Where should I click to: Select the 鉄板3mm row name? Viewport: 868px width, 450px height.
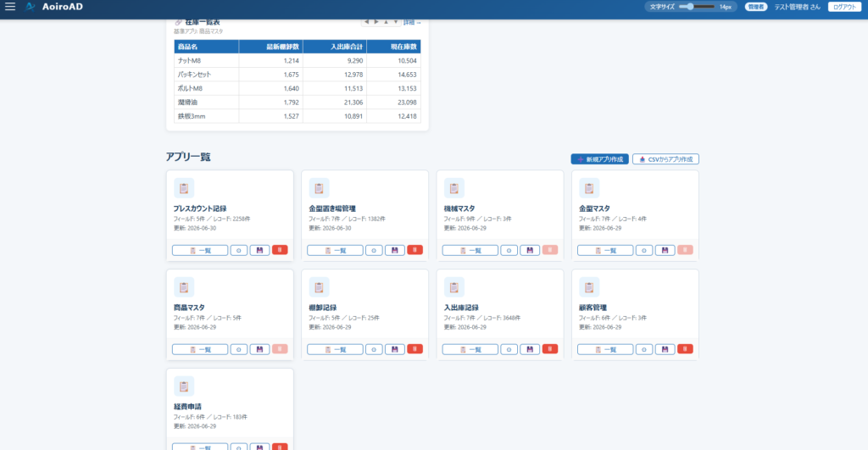tap(192, 116)
